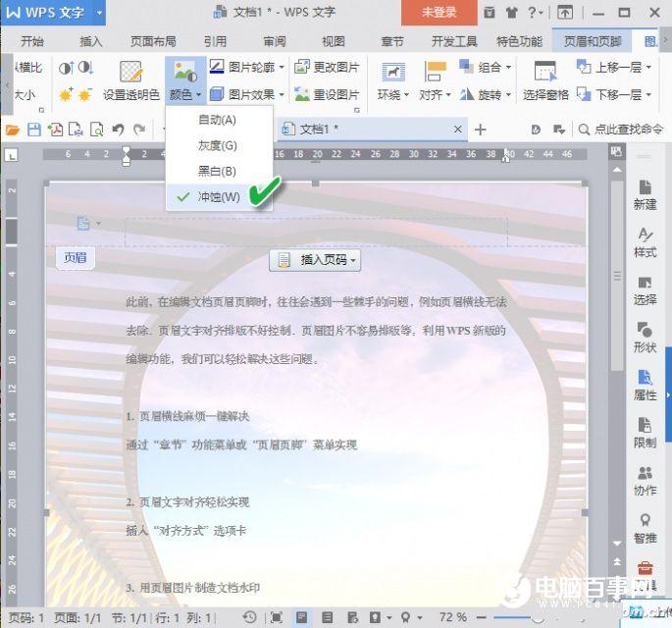The height and width of the screenshot is (628, 672).
Task: Open the Insert (插入) ribbon tab
Action: tap(91, 41)
